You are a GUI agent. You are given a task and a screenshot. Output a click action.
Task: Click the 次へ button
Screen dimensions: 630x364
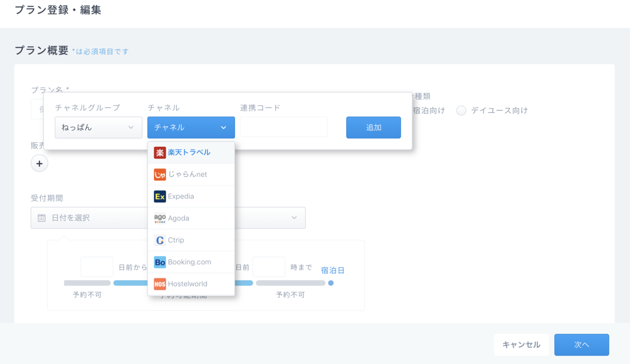(x=581, y=345)
